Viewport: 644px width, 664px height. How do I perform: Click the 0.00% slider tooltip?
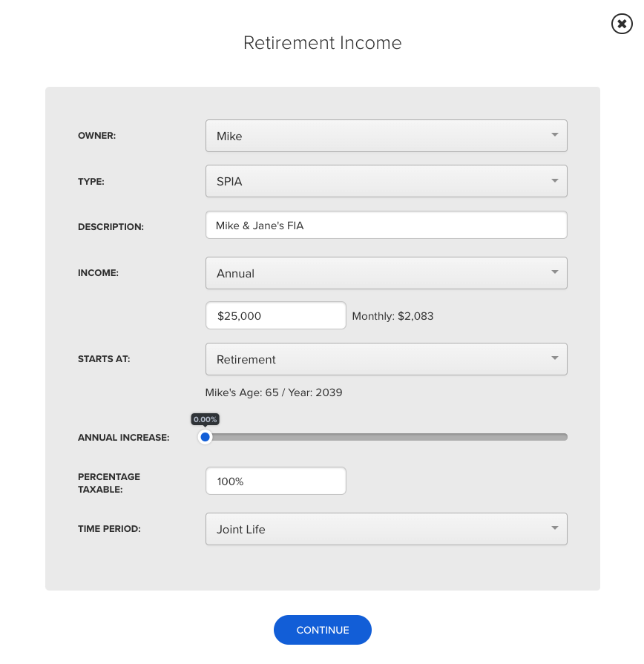pos(206,420)
